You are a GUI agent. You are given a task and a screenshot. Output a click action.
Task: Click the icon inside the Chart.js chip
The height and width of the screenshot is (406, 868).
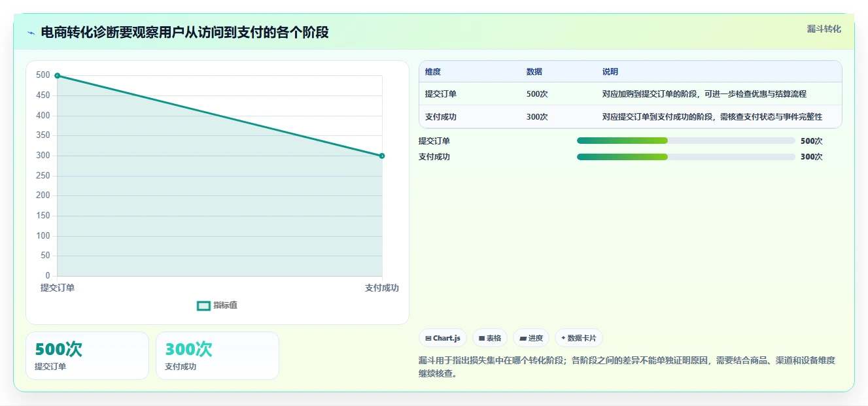[x=428, y=339]
